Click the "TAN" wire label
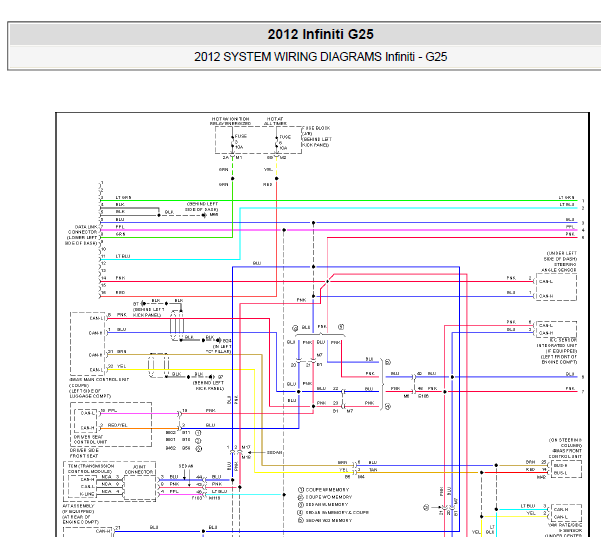601x537 pixels. (x=373, y=470)
